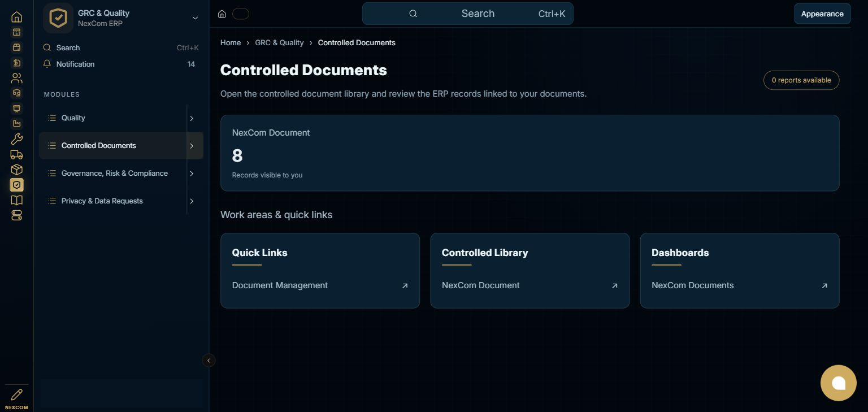Open the Home icon in the left rail
Viewport: 868px width, 412px height.
coord(16,17)
